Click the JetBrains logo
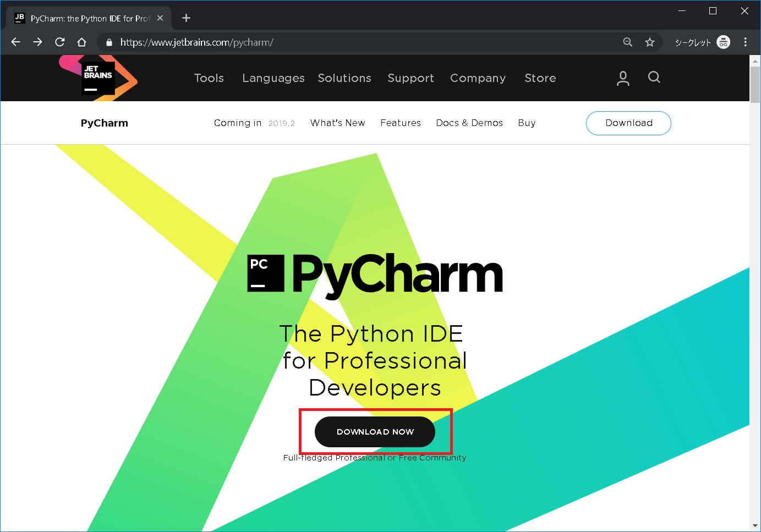 point(98,78)
